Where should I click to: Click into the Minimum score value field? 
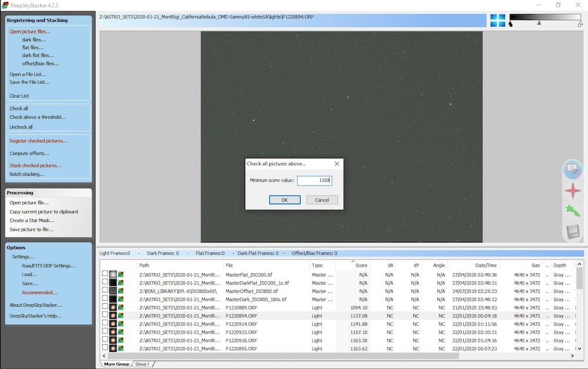point(314,181)
